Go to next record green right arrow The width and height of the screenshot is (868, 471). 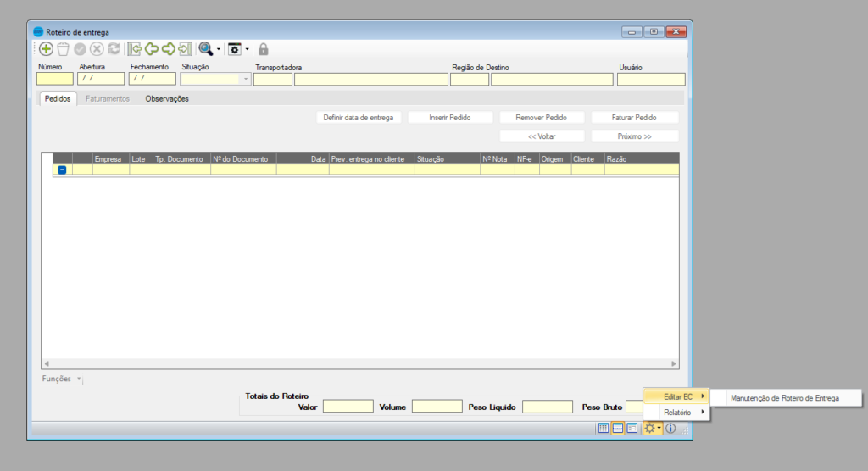[x=169, y=49]
